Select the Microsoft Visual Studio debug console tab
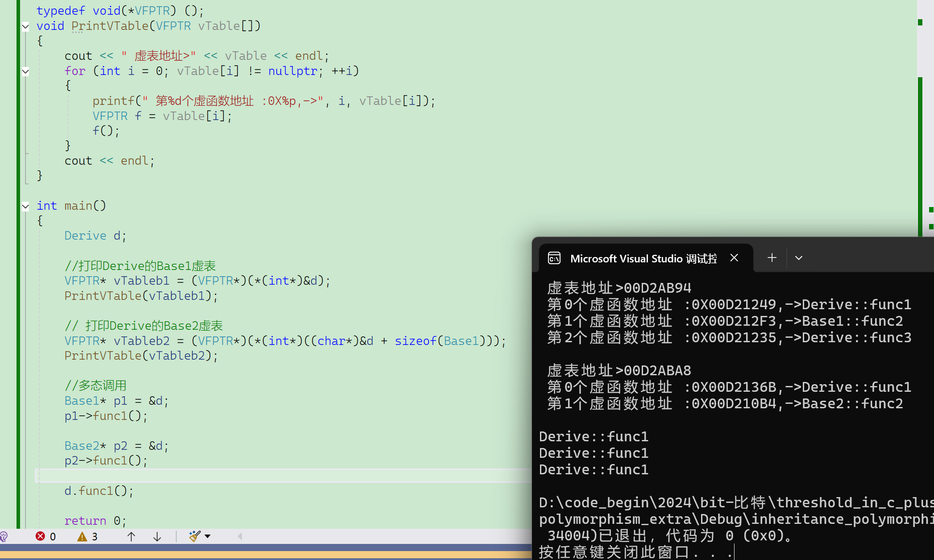Screen dimensions: 934x560 (643, 259)
